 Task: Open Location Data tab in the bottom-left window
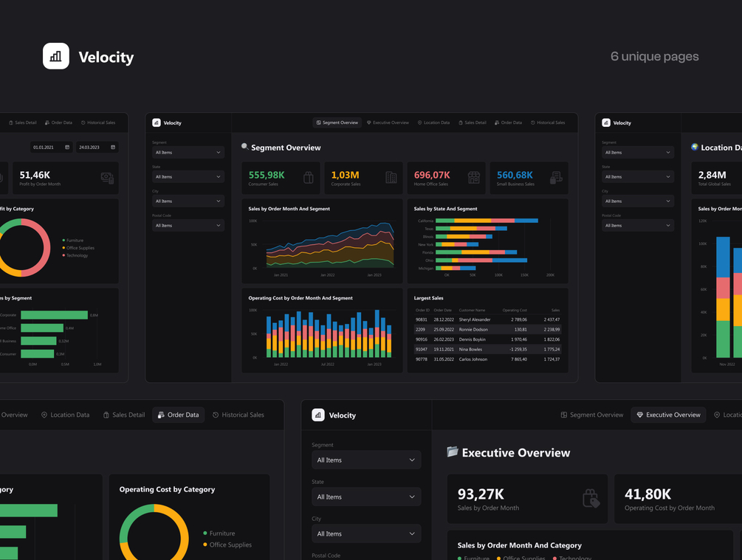point(65,415)
